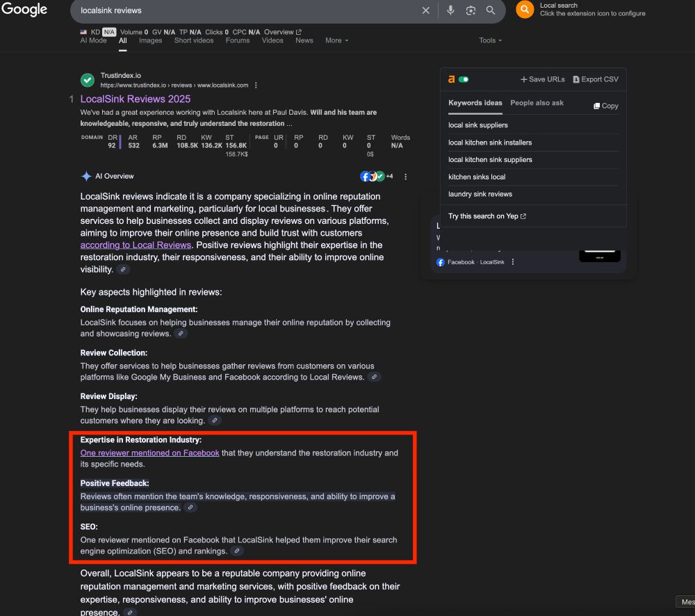
Task: Open Facebook LocalSink result options
Action: coord(513,261)
